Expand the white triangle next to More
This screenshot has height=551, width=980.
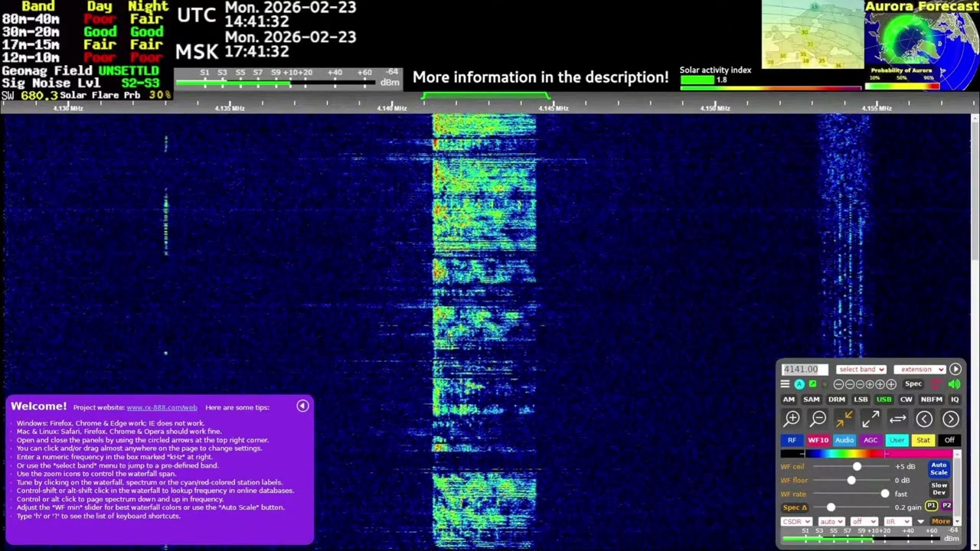(921, 521)
